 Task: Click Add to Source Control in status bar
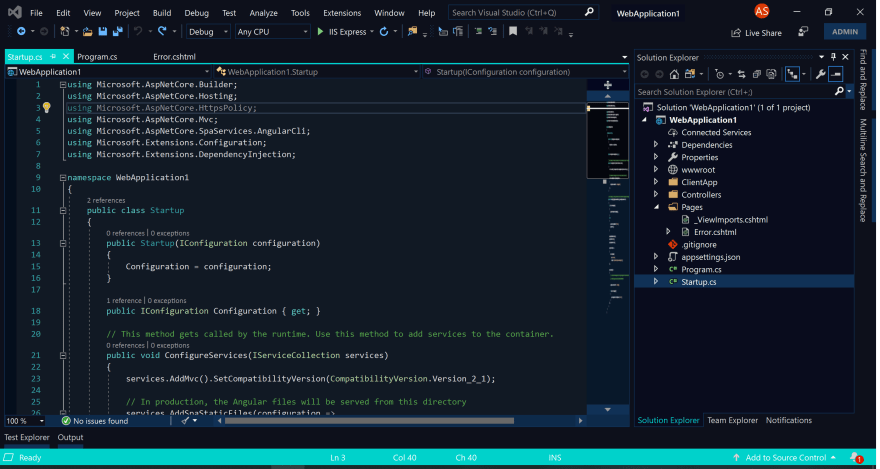click(x=785, y=458)
